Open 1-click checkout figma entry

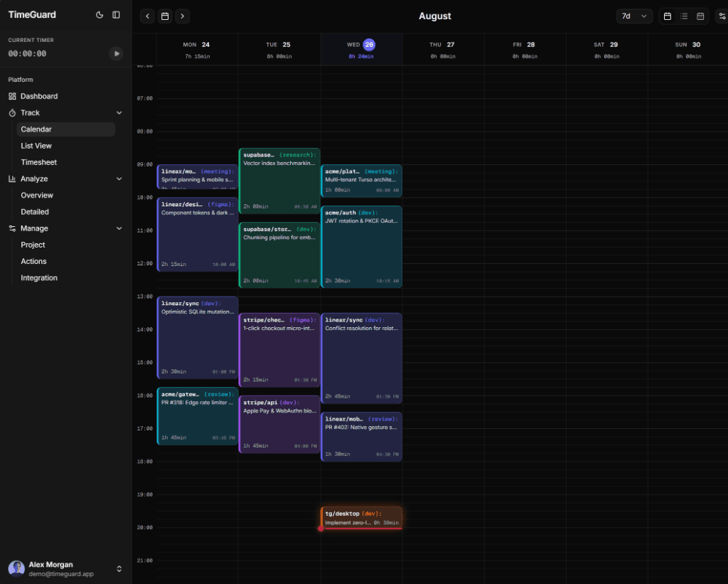tap(279, 350)
